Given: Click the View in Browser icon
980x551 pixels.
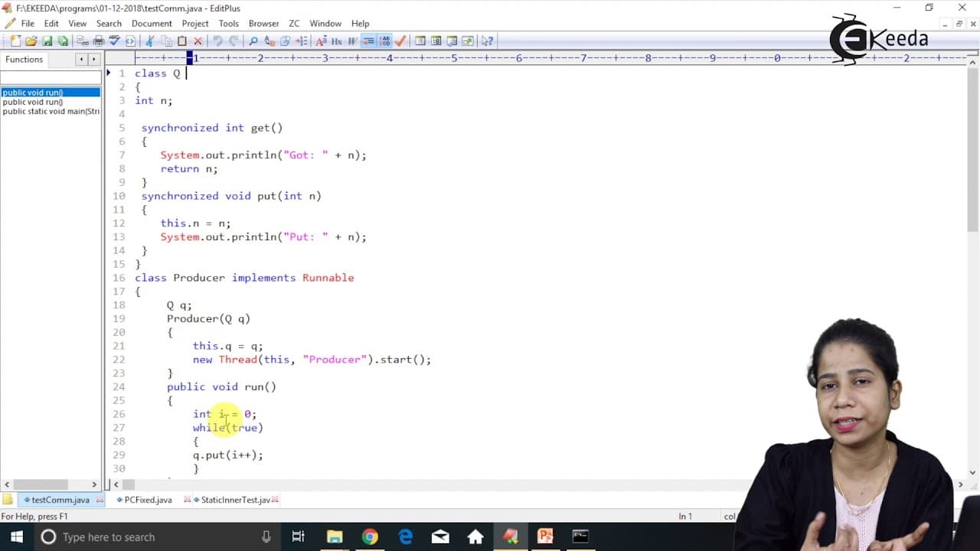Looking at the screenshot, I should point(130,41).
